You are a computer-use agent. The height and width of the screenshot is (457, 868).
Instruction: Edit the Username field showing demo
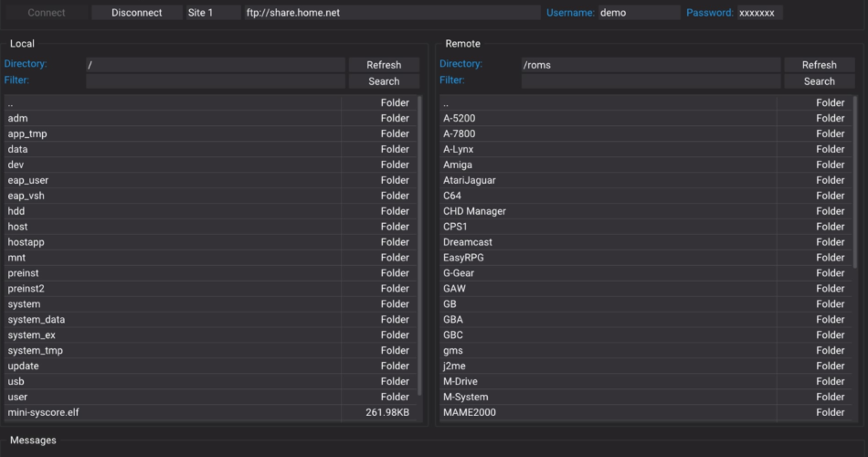click(638, 13)
